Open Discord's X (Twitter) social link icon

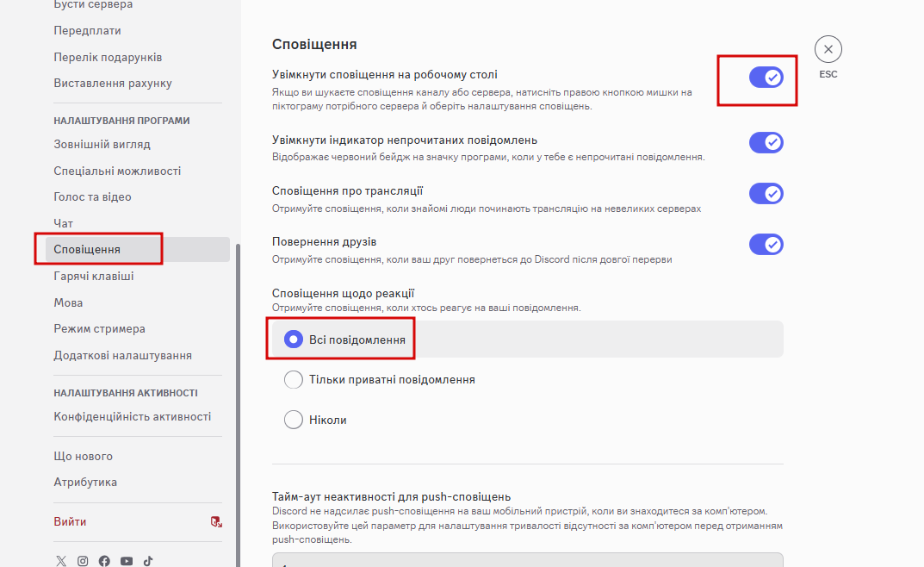61,561
